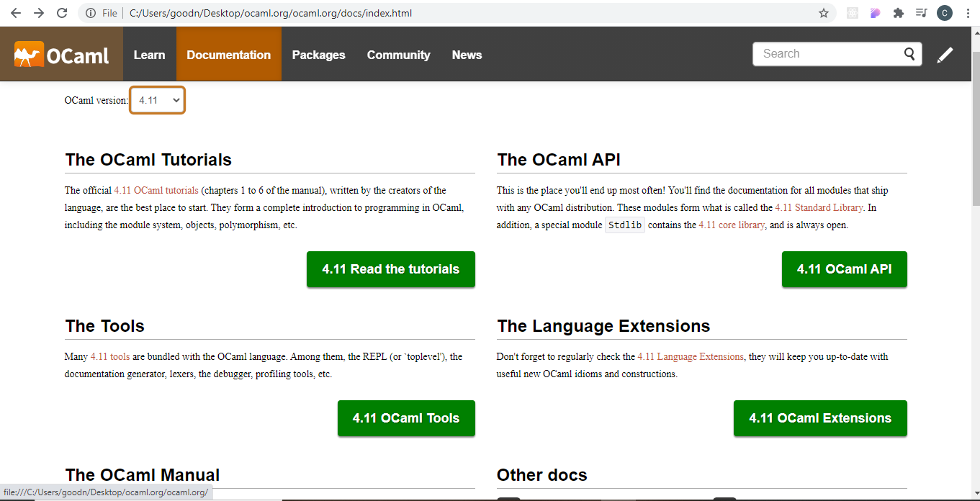980x501 pixels.
Task: Open the Community nav item
Action: coord(398,55)
